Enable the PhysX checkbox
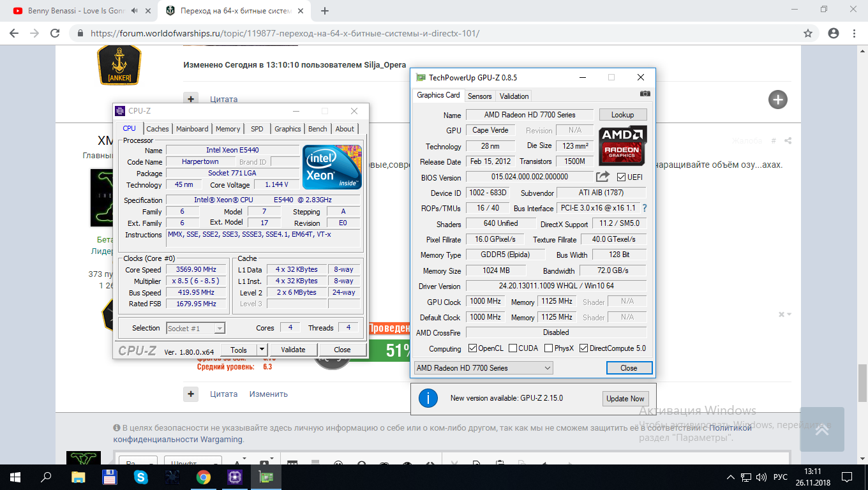Image resolution: width=868 pixels, height=490 pixels. pyautogui.click(x=549, y=348)
